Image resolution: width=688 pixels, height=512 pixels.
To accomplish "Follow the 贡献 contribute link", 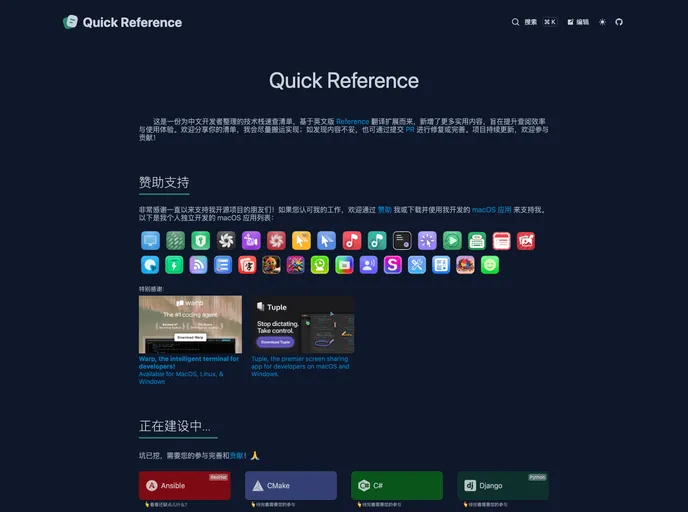I will tap(237, 456).
